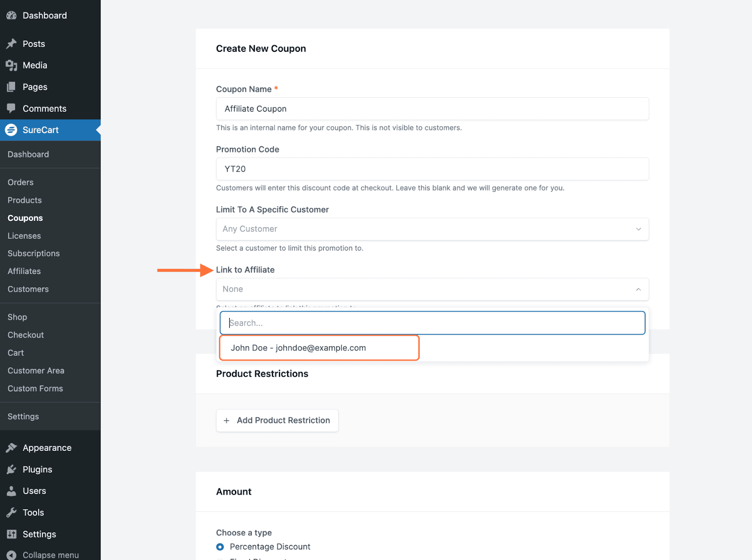Image resolution: width=752 pixels, height=560 pixels.
Task: Open the Affiliates submenu item
Action: 24,271
